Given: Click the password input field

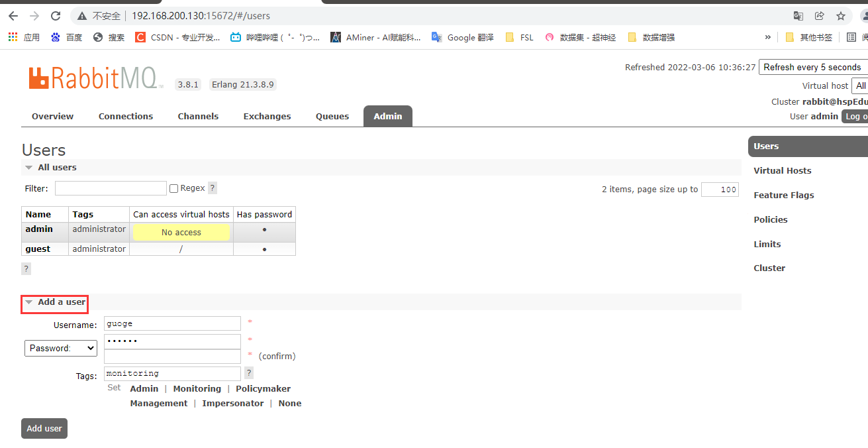Looking at the screenshot, I should [x=172, y=341].
